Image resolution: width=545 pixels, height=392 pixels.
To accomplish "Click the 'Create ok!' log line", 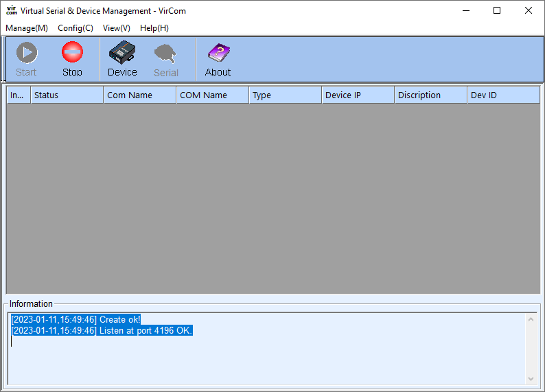I will click(x=76, y=319).
